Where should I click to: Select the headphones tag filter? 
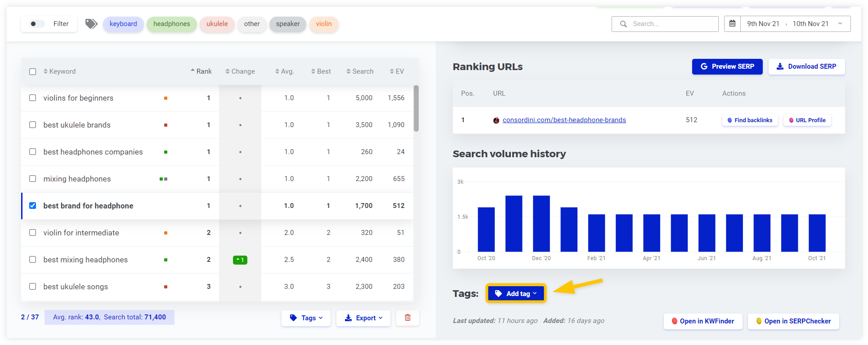[171, 24]
